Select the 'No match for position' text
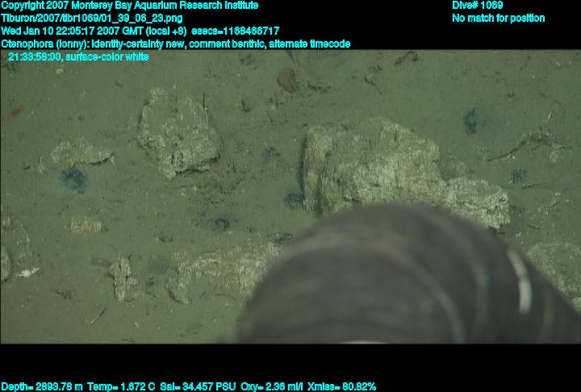Image resolution: width=581 pixels, height=392 pixels. pyautogui.click(x=498, y=19)
